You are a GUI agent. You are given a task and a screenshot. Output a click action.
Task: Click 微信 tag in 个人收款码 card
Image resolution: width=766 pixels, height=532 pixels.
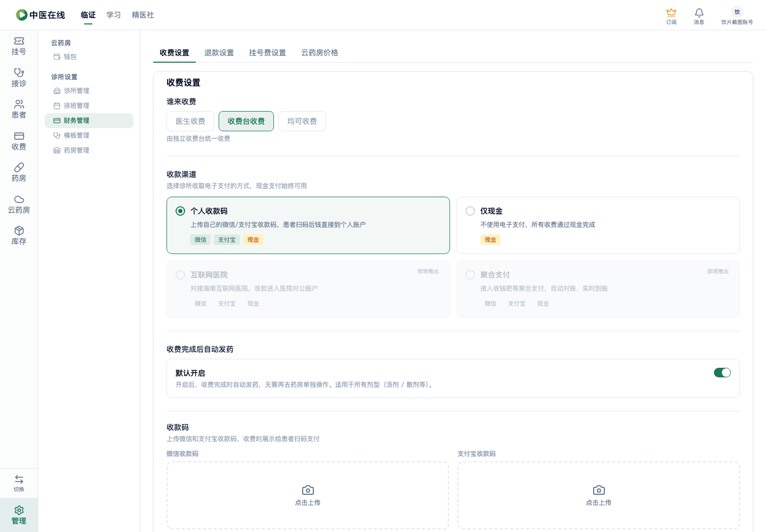click(201, 240)
